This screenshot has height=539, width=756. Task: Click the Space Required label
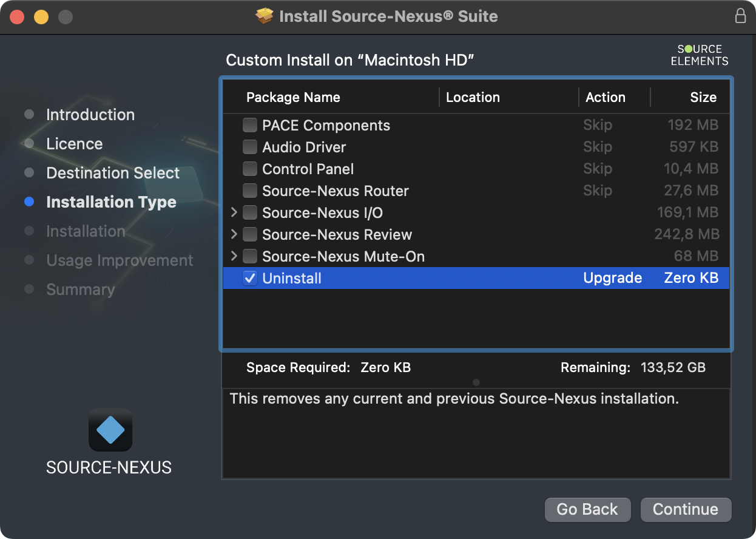pyautogui.click(x=298, y=368)
